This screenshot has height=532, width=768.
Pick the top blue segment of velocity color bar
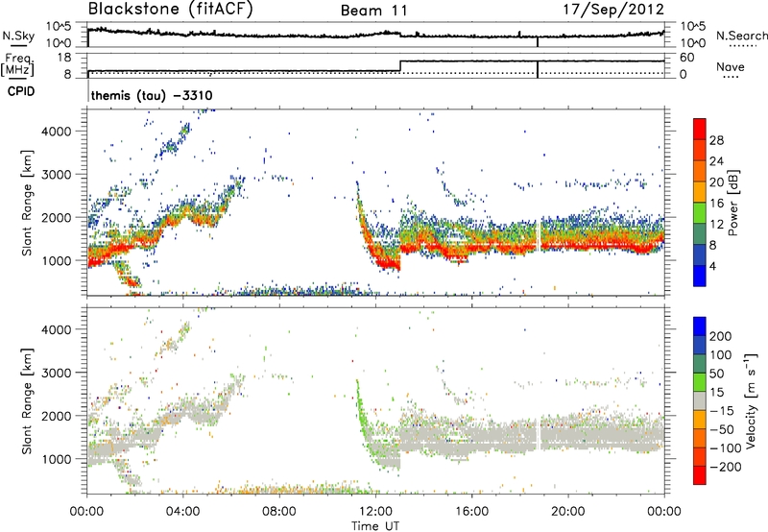700,326
